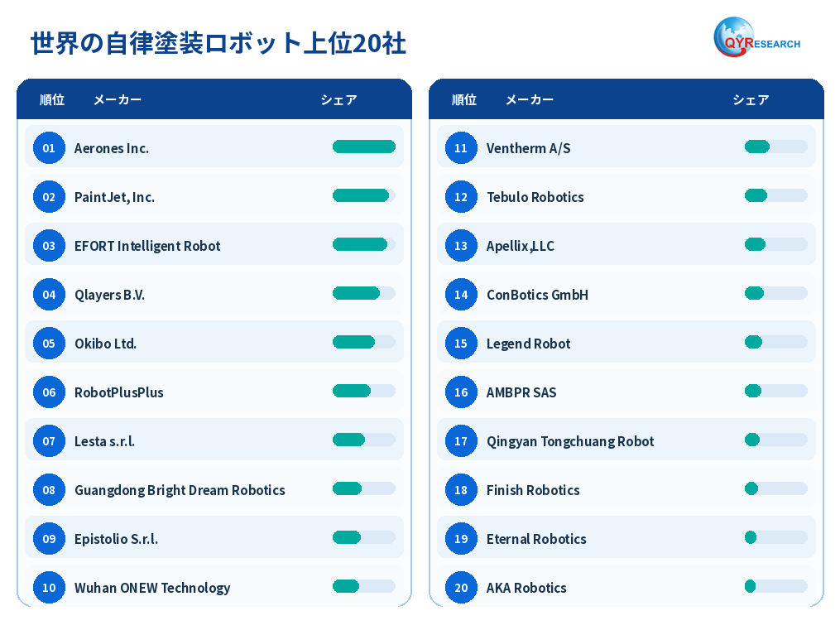The image size is (840, 630).
Task: Click the Qlayers B.V. share bar
Action: 364,293
